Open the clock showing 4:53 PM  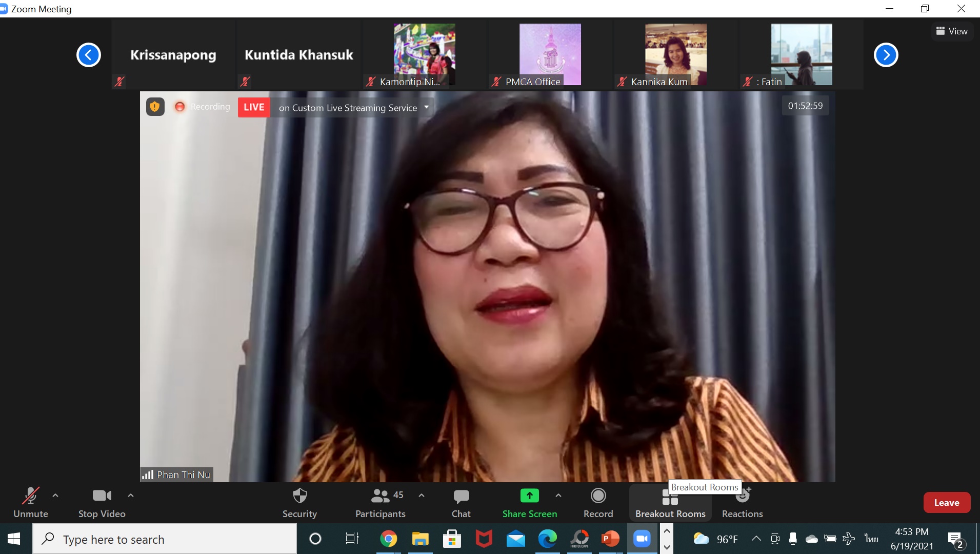click(x=911, y=539)
